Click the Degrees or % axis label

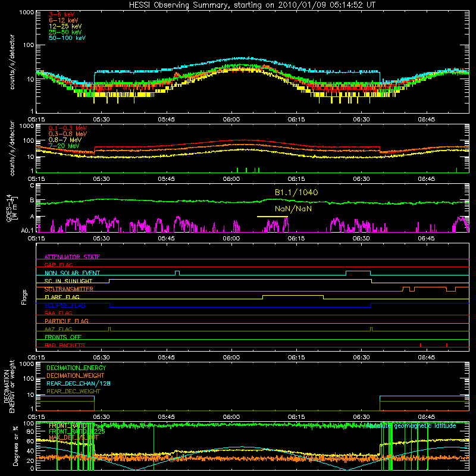pos(16,446)
